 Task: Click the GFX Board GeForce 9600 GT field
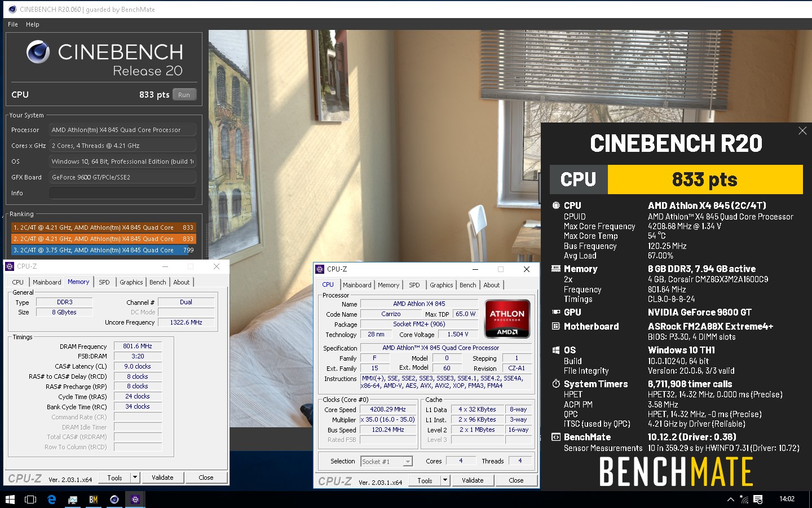(x=122, y=177)
